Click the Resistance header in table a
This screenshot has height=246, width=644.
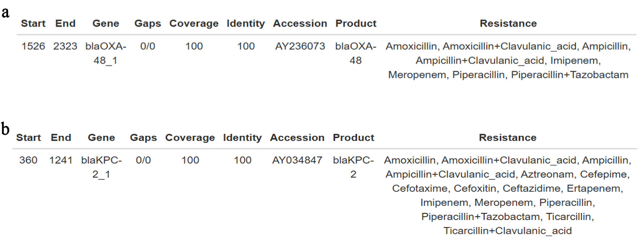tap(508, 23)
